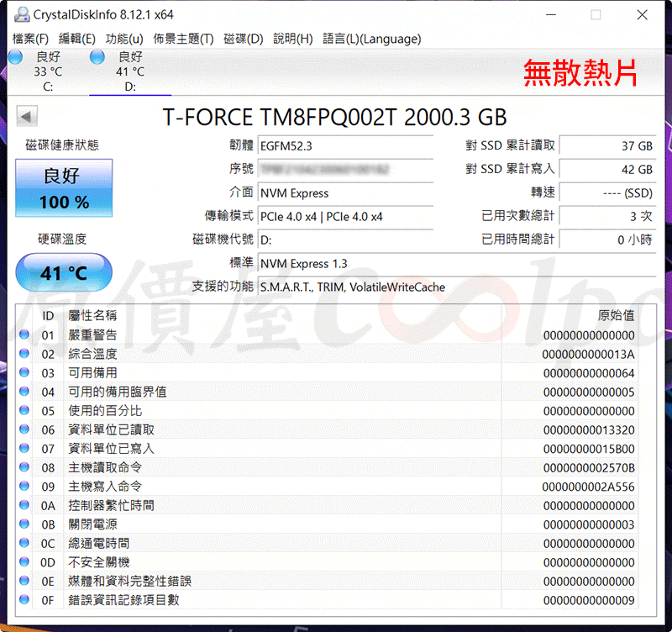The width and height of the screenshot is (672, 632).
Task: Click status dot for 錯誤資訊記錄項目數 row
Action: [x=24, y=599]
